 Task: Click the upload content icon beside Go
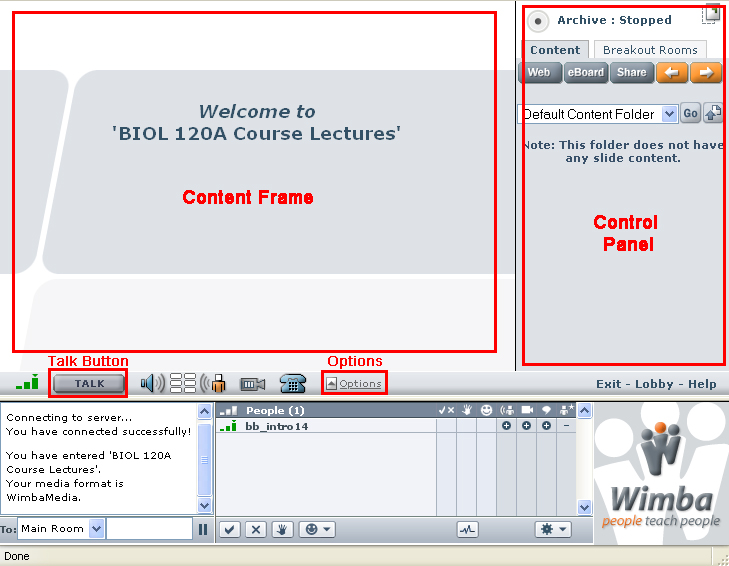[713, 114]
